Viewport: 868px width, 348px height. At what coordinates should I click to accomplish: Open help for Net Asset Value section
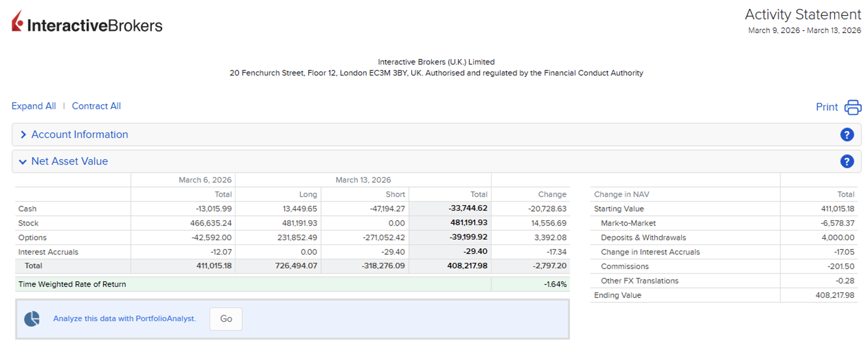846,161
